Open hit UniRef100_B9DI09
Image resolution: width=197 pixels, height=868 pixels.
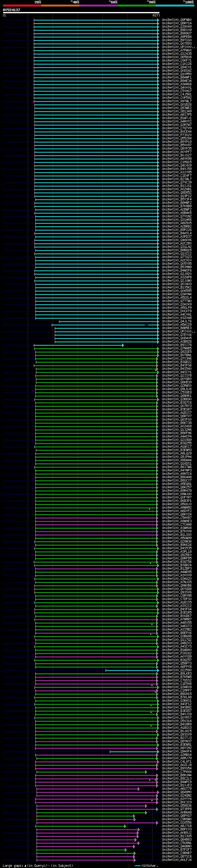[176, 30]
